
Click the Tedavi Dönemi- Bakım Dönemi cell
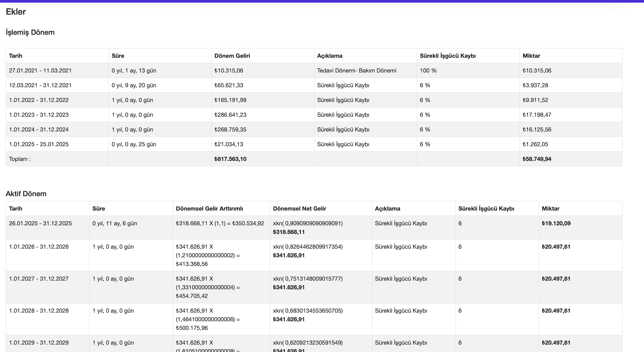pyautogui.click(x=357, y=70)
